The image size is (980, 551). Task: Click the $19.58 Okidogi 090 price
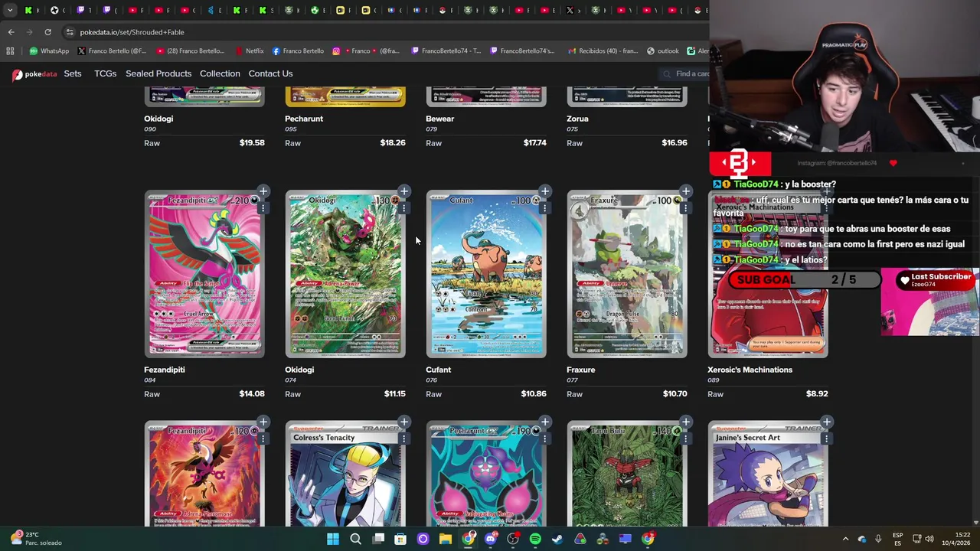point(252,142)
